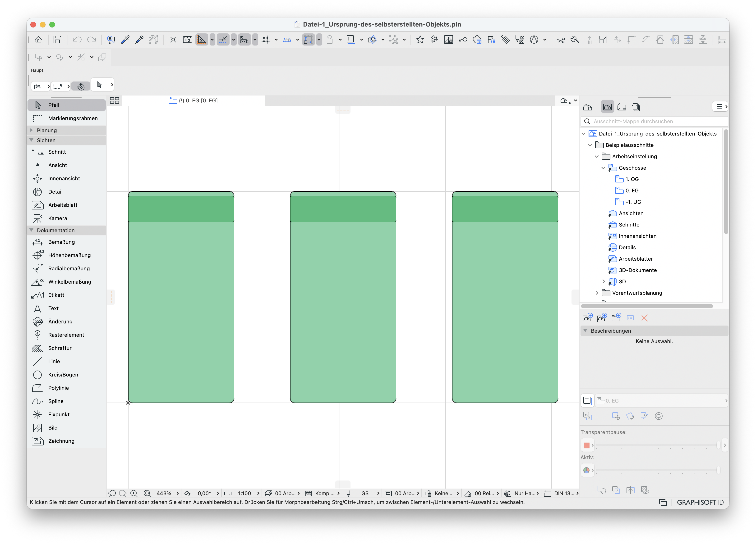Viewport: 756px width, 544px height.
Task: Activate the Detail tool
Action: pos(66,192)
